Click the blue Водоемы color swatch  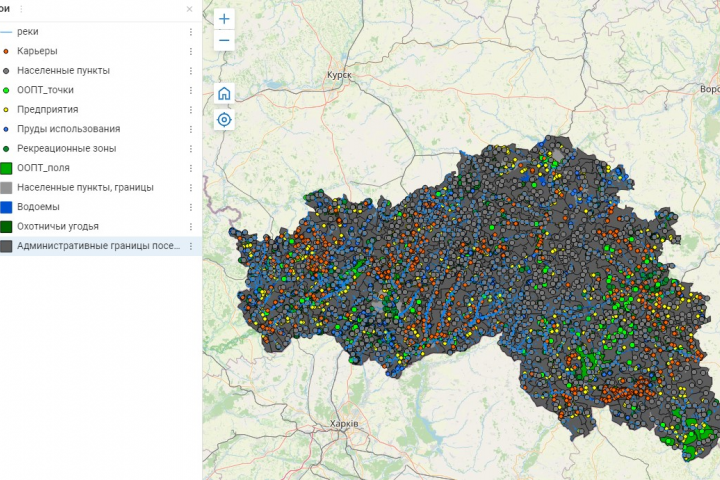(6, 207)
